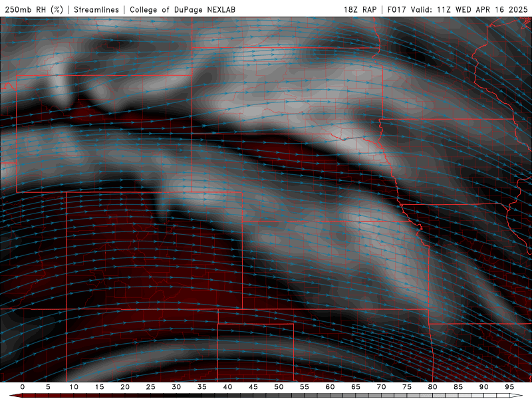Click the 15 value on color scale
The width and height of the screenshot is (532, 399).
[x=99, y=387]
